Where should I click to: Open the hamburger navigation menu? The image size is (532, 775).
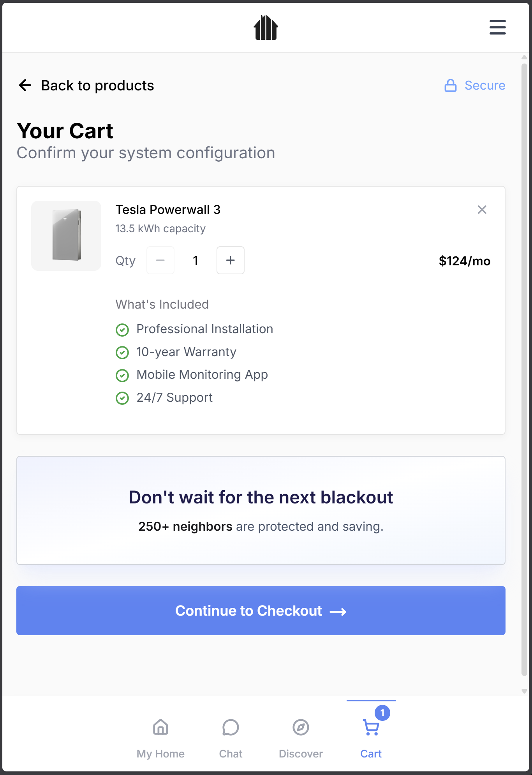pos(497,28)
